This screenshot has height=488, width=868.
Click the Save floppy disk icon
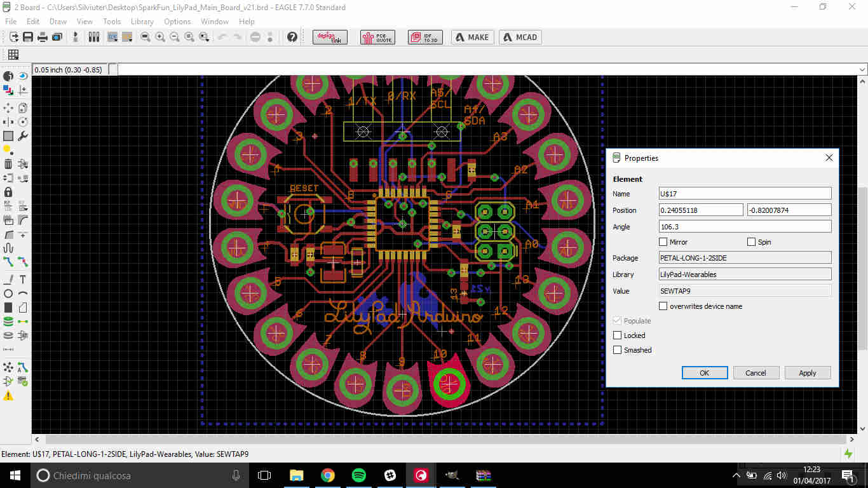[28, 37]
